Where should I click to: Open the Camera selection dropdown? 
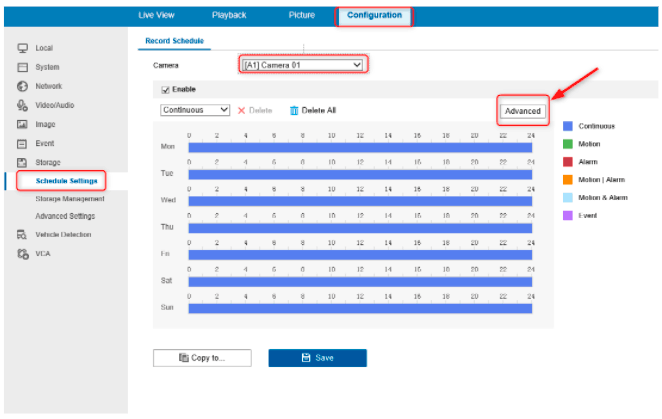pyautogui.click(x=302, y=65)
